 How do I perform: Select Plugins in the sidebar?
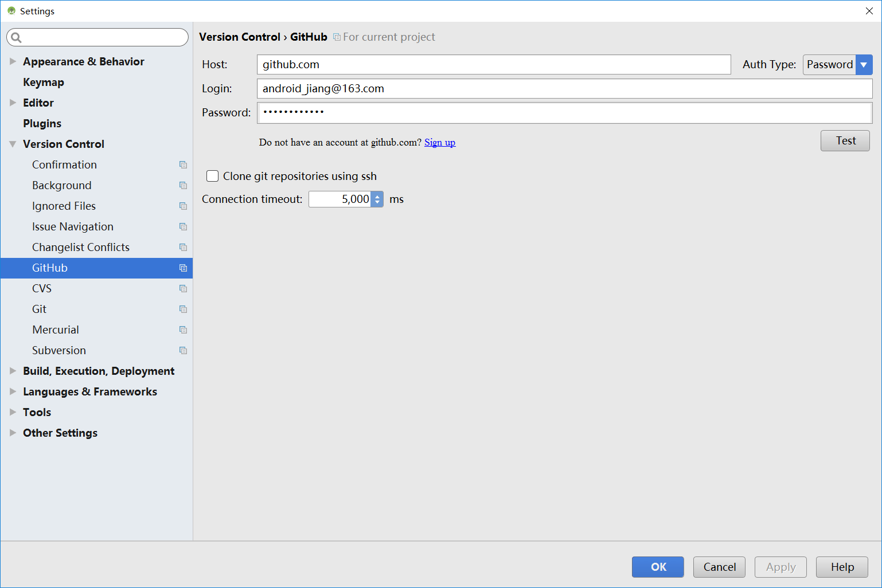point(42,123)
